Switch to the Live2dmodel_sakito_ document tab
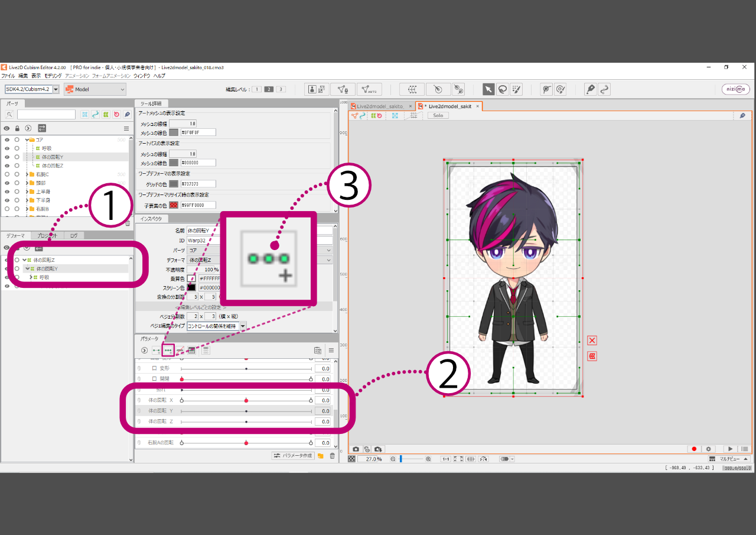 [x=380, y=106]
